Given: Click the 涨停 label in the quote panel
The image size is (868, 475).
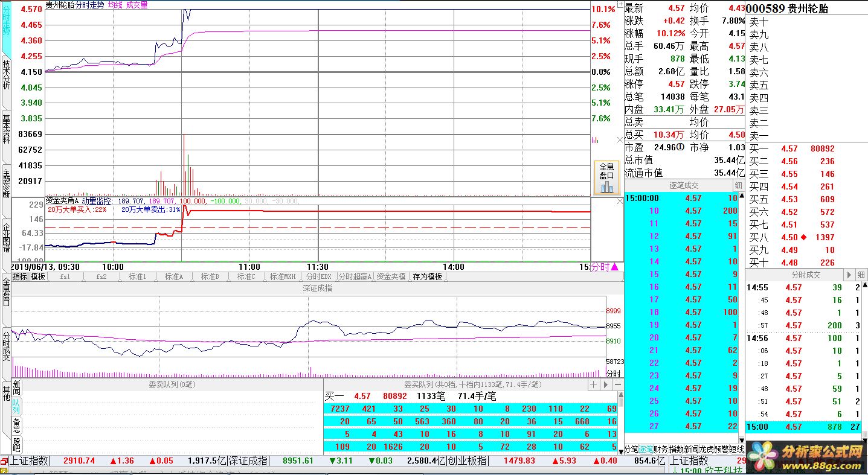Looking at the screenshot, I should pos(634,84).
